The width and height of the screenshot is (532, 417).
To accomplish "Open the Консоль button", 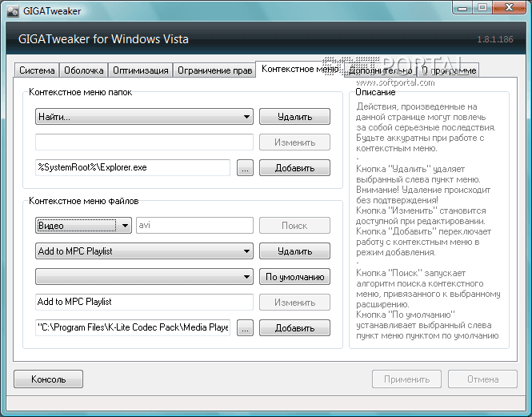I will coord(48,379).
